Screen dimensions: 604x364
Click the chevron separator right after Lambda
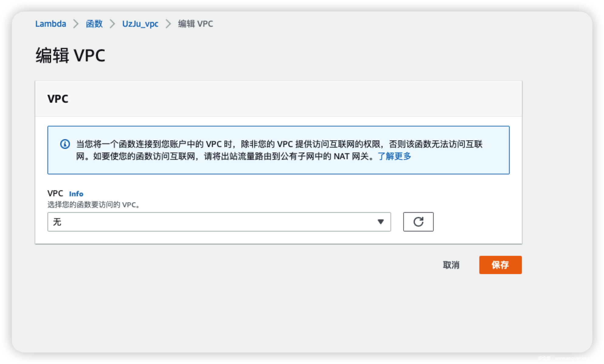[x=76, y=24]
